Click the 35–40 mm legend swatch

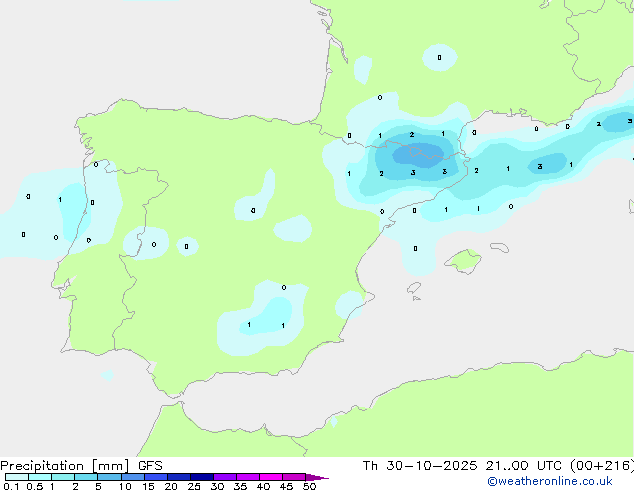click(x=247, y=477)
